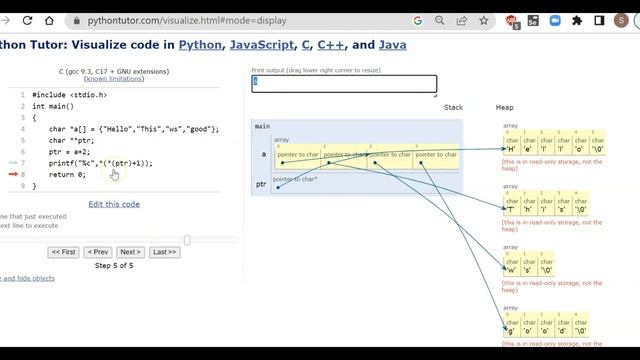Click the green executed-line arrow at line 7

pyautogui.click(x=13, y=163)
